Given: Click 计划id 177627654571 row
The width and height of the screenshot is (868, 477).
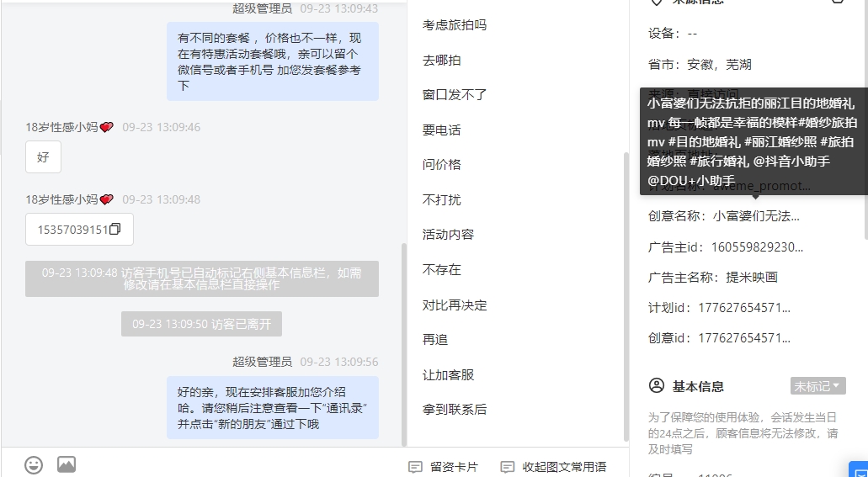Looking at the screenshot, I should pyautogui.click(x=720, y=308).
